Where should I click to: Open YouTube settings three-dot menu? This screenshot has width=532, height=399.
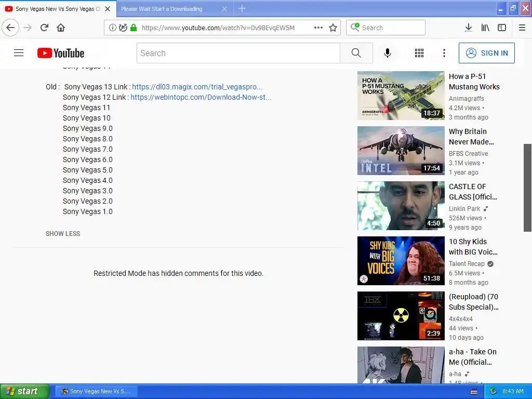point(444,53)
